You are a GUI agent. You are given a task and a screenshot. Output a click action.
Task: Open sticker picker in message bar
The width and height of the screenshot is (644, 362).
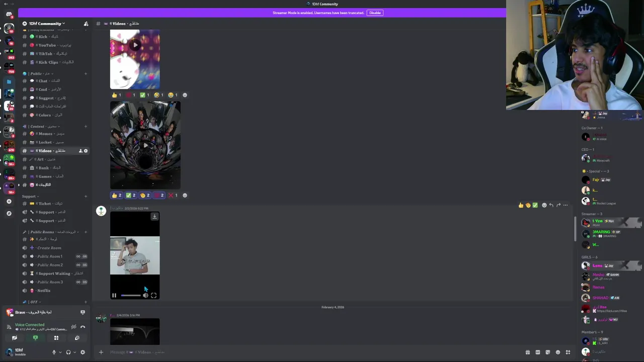pyautogui.click(x=547, y=352)
